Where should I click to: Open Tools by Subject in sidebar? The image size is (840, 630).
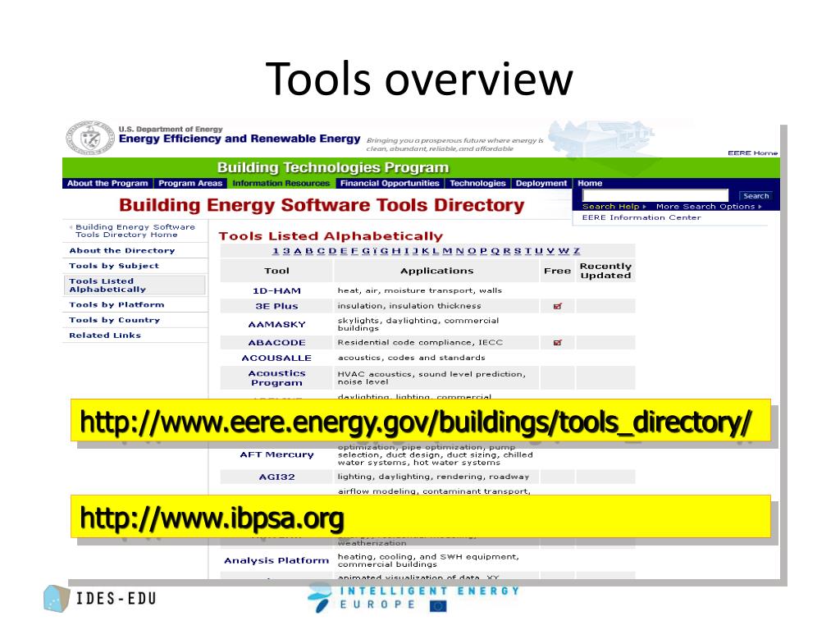click(114, 266)
